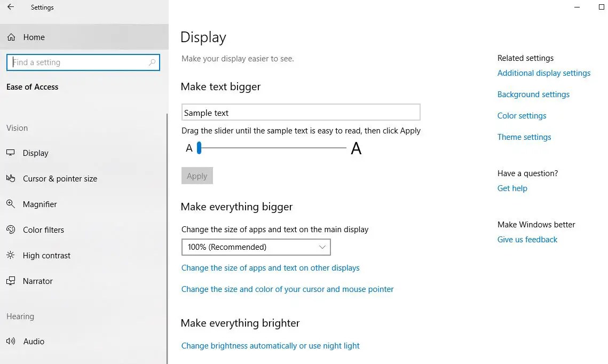Click the Related settings label
608x364 pixels.
[525, 58]
